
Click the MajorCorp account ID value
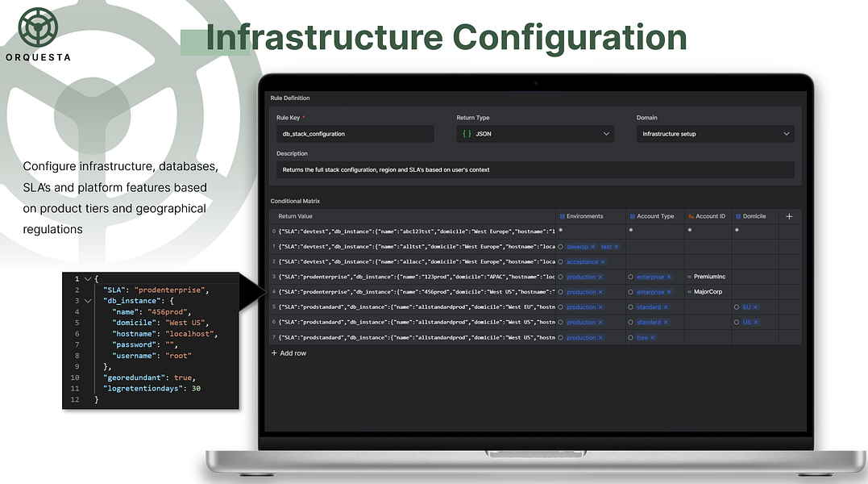point(708,292)
